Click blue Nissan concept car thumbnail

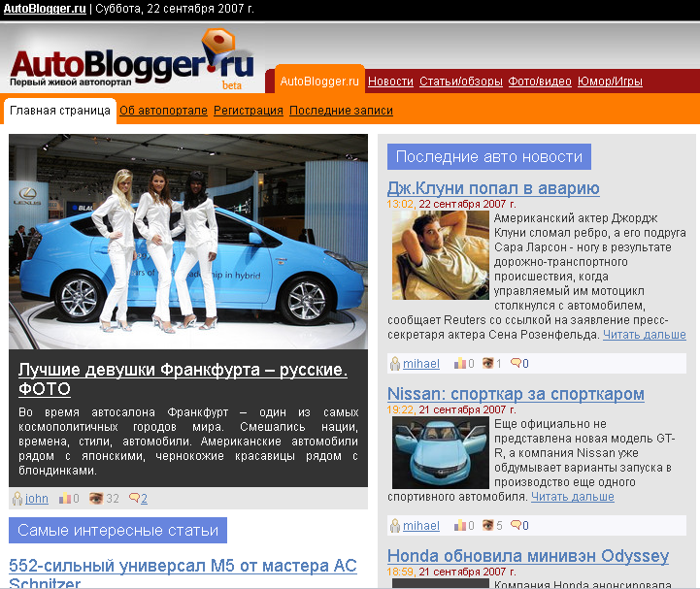pyautogui.click(x=440, y=452)
